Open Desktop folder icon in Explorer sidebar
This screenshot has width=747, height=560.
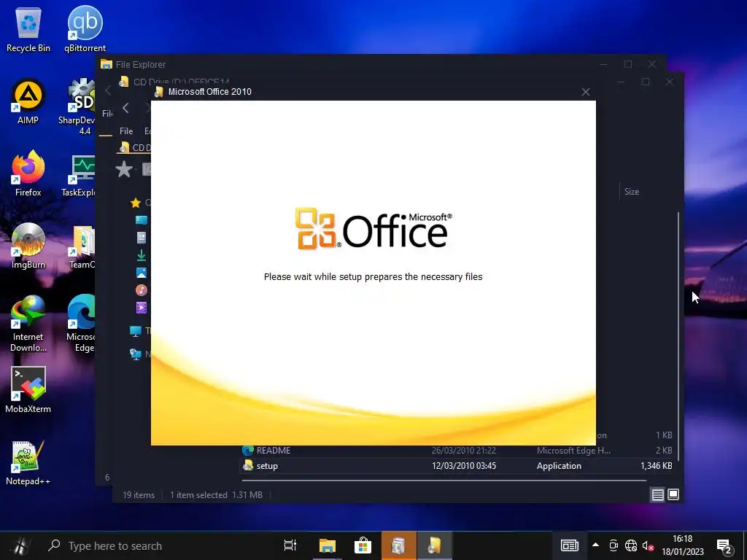coord(142,220)
